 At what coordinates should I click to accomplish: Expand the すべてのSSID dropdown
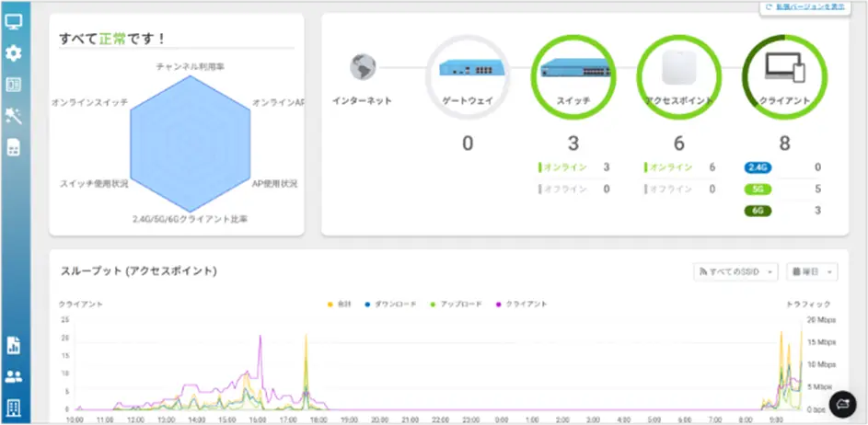click(x=735, y=272)
